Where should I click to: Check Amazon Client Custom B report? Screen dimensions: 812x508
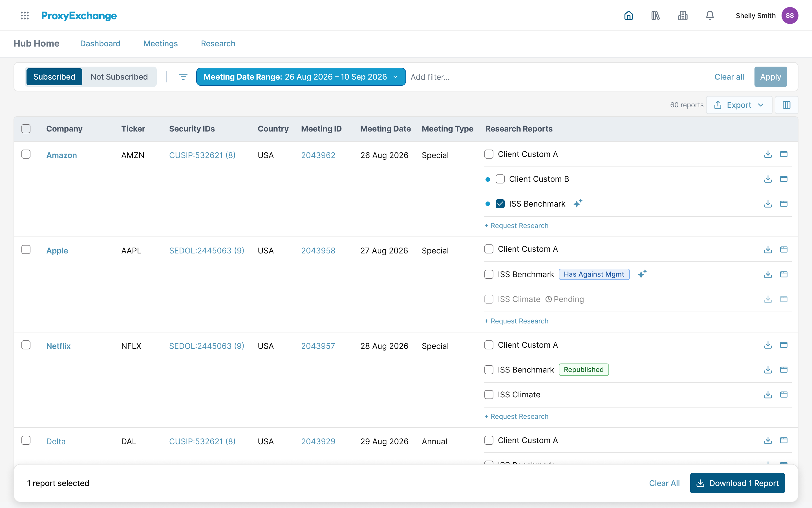coord(500,179)
